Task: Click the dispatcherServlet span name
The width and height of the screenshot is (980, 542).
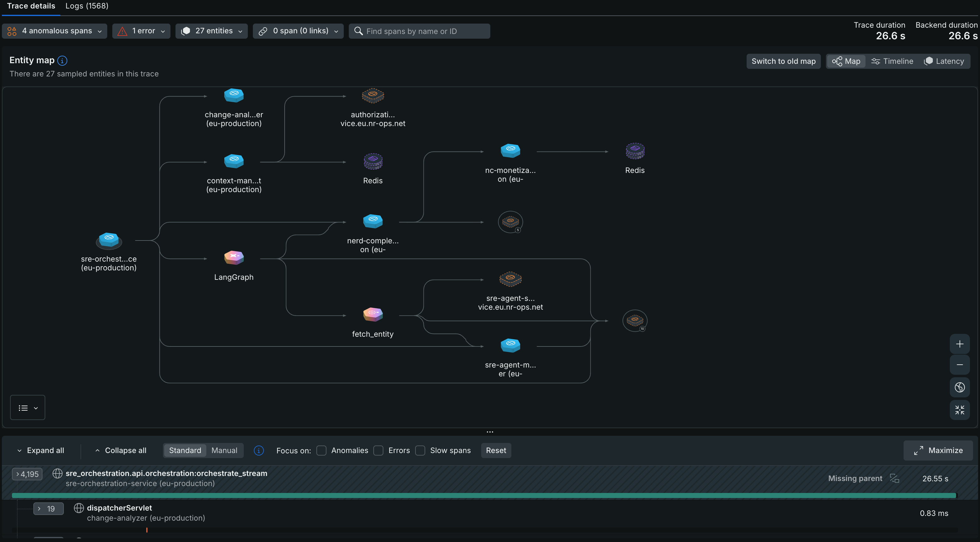Action: (x=120, y=508)
